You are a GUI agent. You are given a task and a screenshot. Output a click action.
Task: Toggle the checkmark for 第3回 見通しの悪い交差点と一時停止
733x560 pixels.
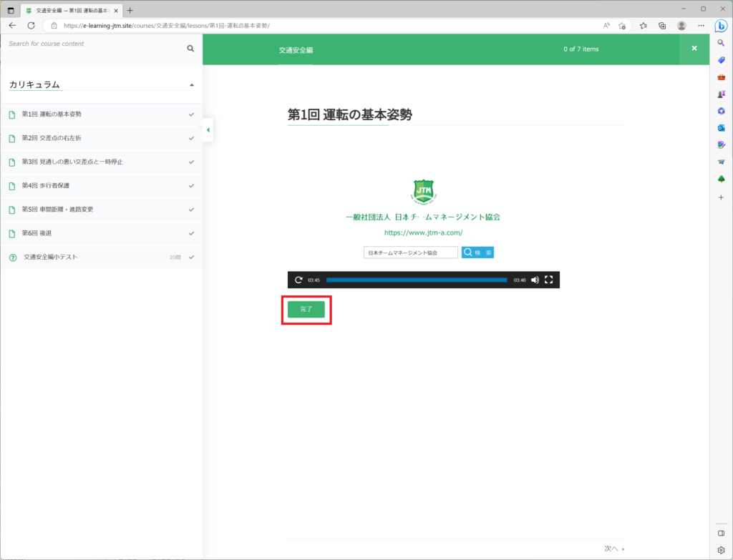tap(191, 162)
